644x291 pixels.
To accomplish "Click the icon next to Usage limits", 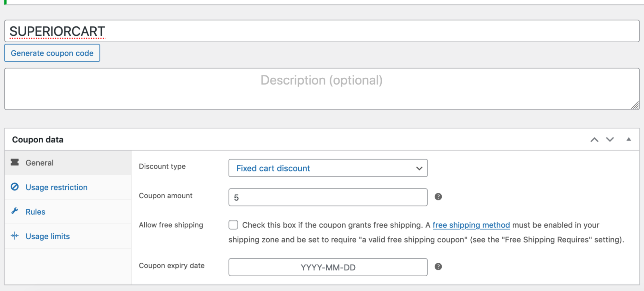I will tap(14, 236).
